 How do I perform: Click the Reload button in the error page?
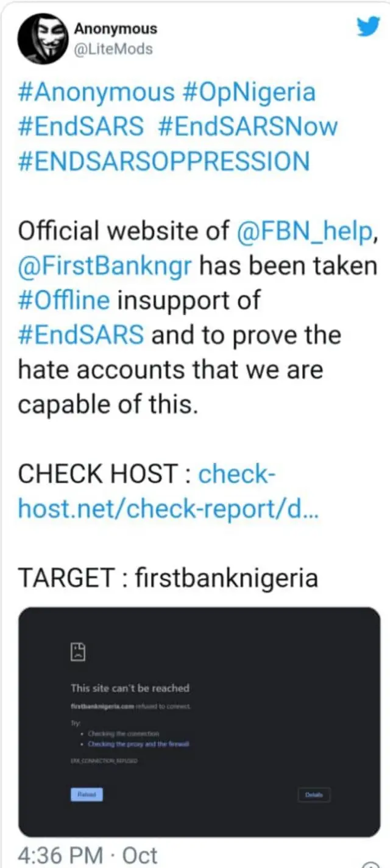(x=87, y=794)
